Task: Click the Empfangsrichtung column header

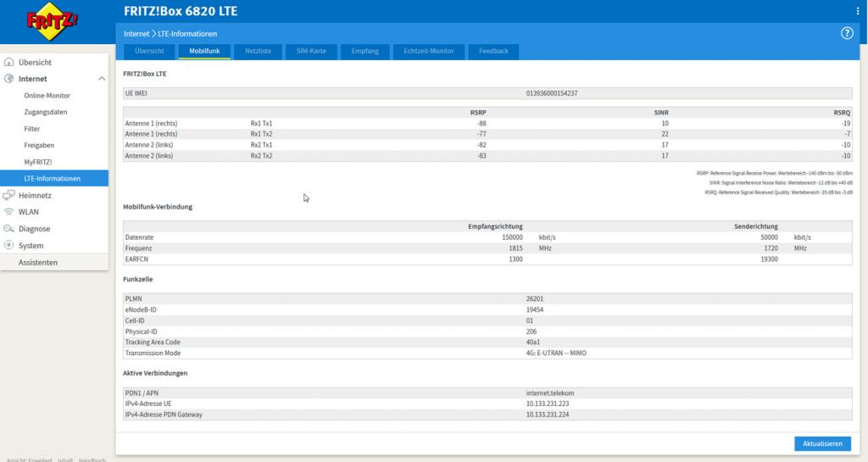Action: 495,226
